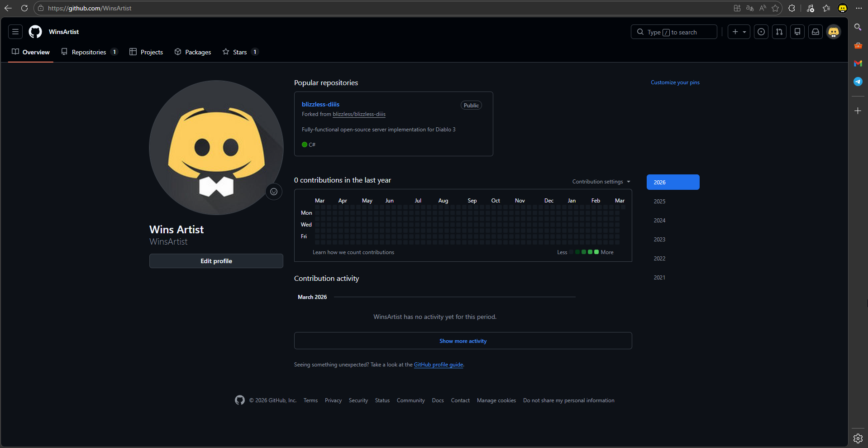Open the favorites list icon
Screen dimensions: 868x448
click(826, 8)
